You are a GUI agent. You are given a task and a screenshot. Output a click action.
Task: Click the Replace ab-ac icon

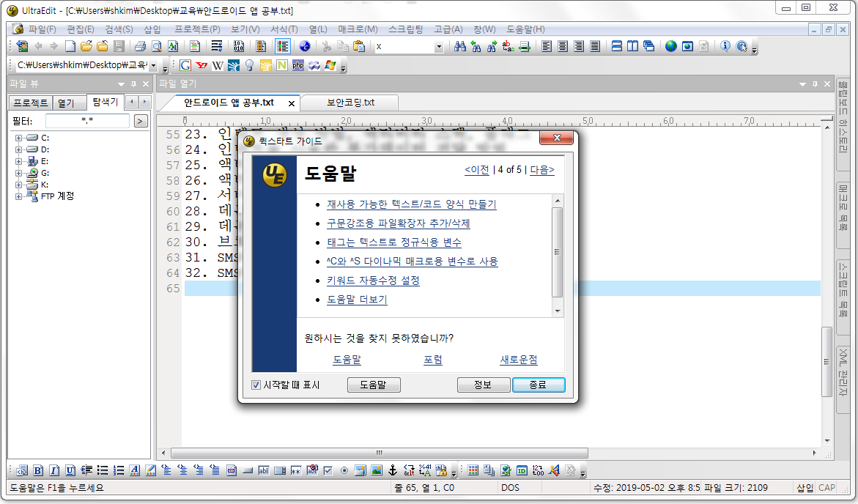click(x=508, y=46)
